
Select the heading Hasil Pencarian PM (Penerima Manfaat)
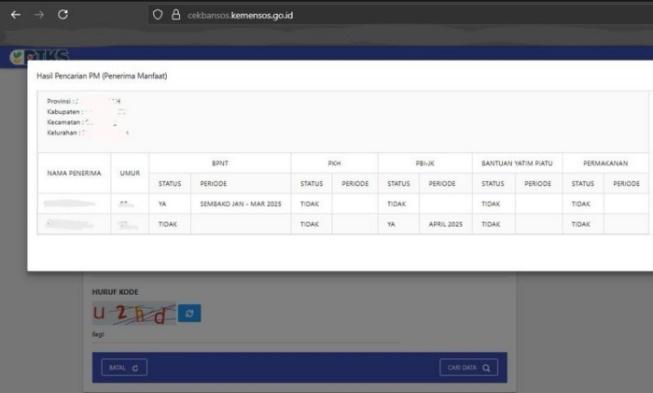pos(102,76)
